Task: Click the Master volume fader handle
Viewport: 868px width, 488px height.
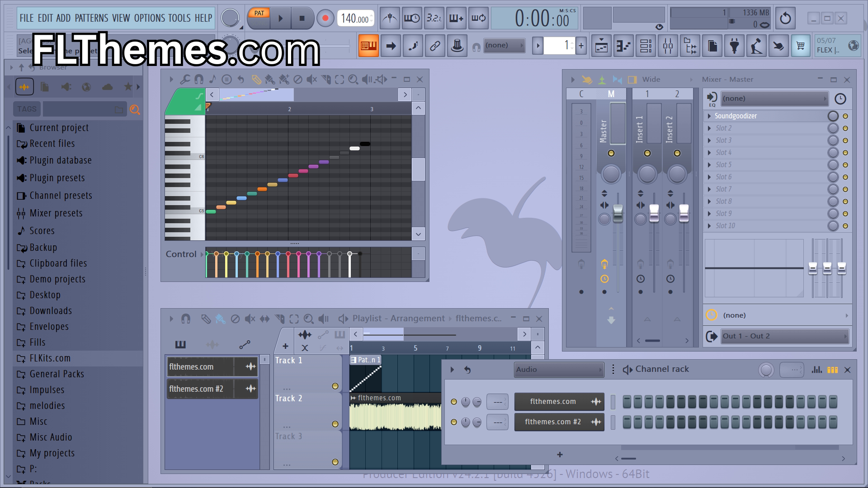Action: click(618, 213)
